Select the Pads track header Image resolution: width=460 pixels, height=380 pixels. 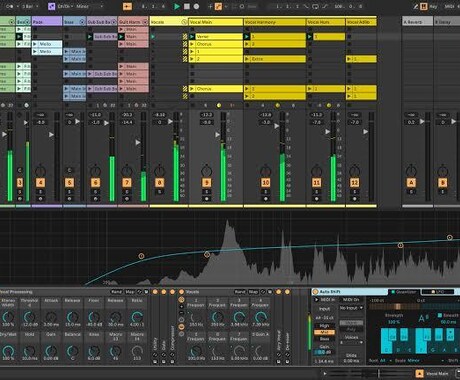tap(47, 22)
